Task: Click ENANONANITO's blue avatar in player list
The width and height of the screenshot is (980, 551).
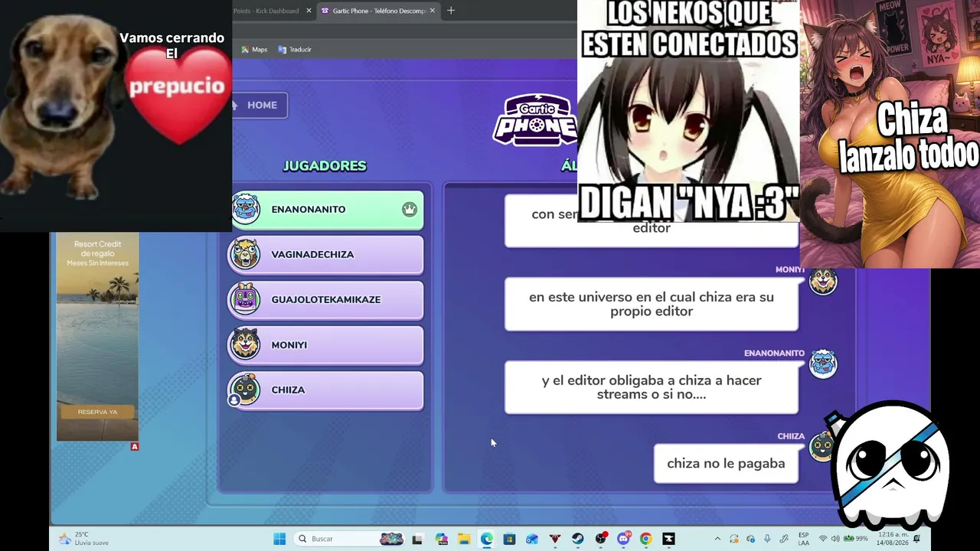Action: click(246, 209)
